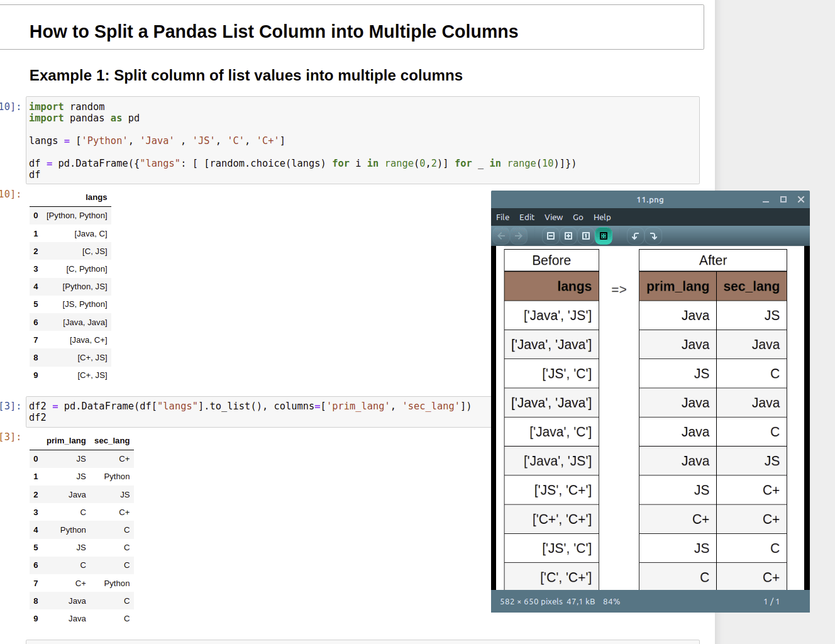
Task: Rotate the image counterclockwise
Action: (635, 236)
